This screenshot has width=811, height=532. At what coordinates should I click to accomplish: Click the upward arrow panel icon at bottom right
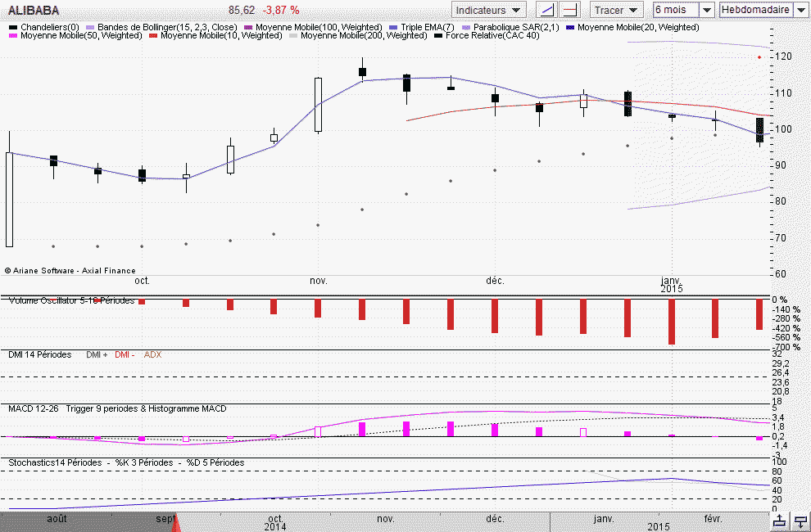(x=780, y=521)
